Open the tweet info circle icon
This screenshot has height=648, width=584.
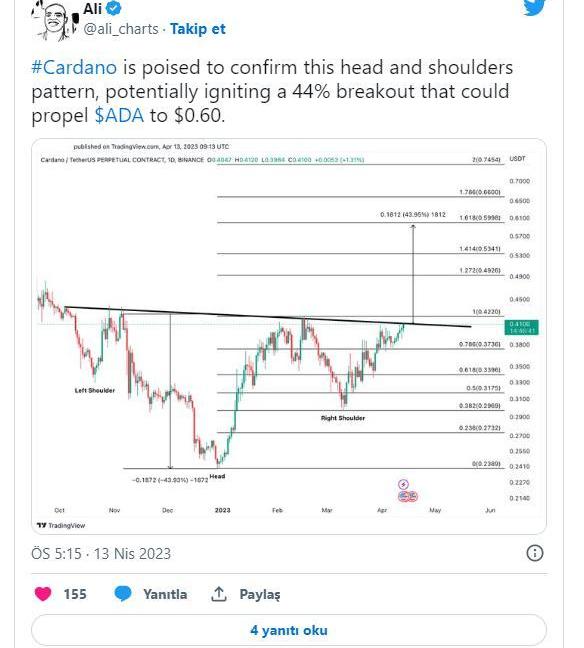tap(535, 553)
